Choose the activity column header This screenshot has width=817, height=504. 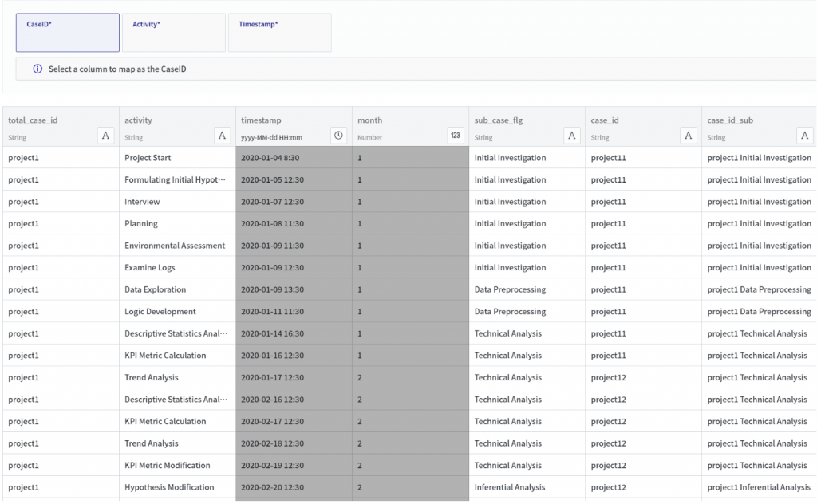coord(138,120)
